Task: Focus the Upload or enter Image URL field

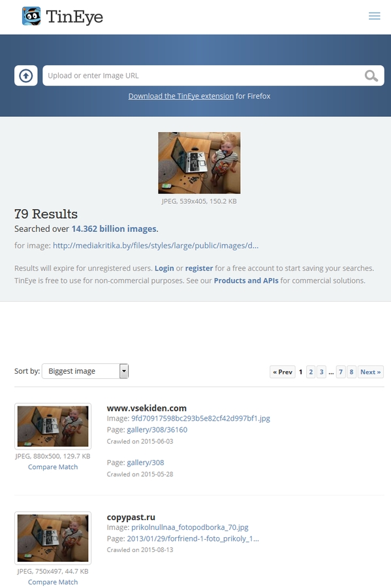Action: tap(202, 76)
